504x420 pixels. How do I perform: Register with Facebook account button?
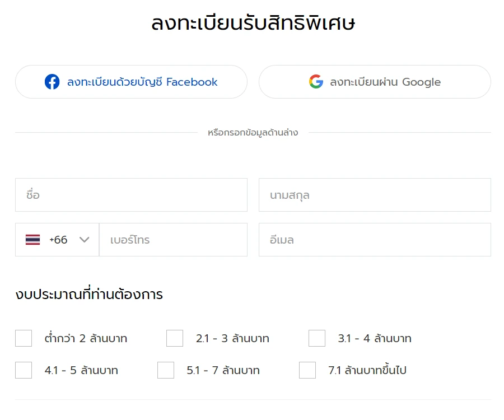pos(131,82)
